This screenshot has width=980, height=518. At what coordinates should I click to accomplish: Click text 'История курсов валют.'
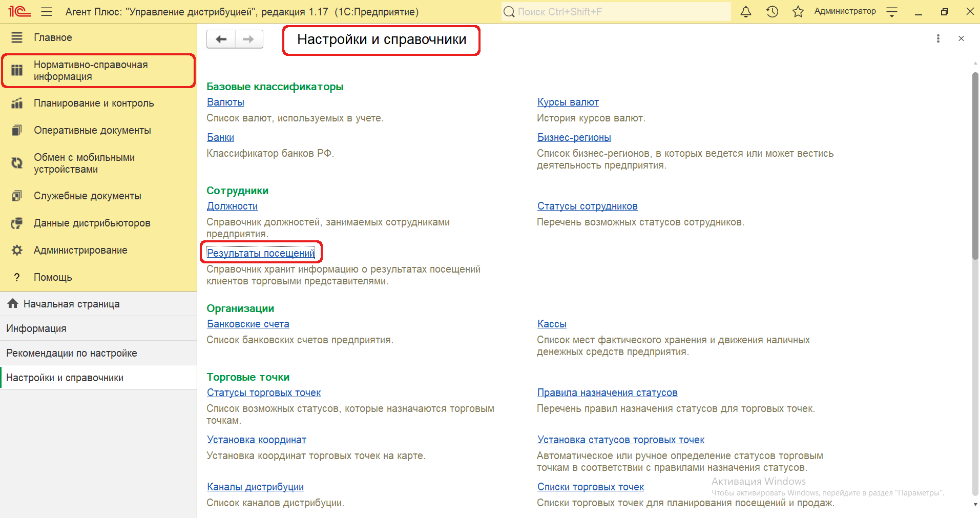coord(591,118)
